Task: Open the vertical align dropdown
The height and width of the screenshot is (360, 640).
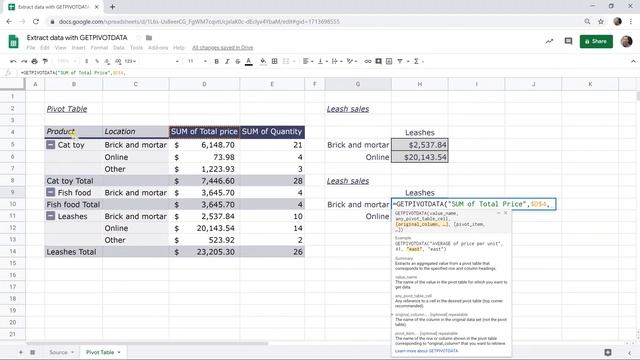Action: coord(322,61)
